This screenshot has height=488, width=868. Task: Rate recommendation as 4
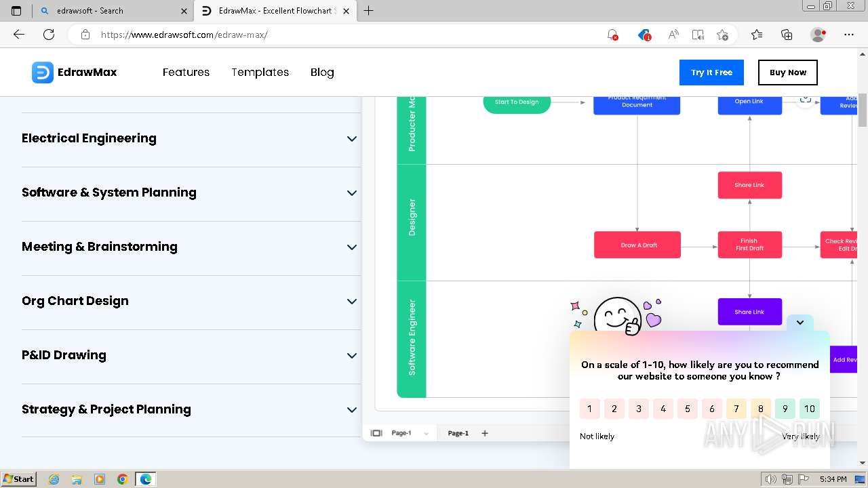pos(663,409)
